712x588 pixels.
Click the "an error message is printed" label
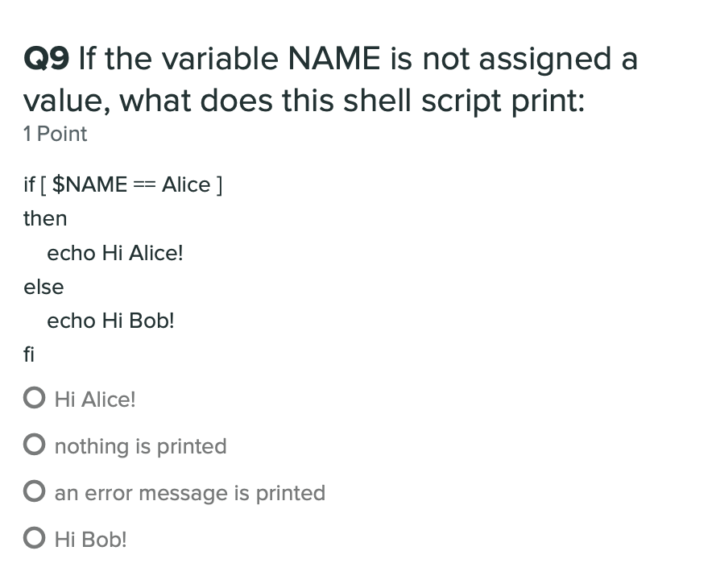coord(190,493)
